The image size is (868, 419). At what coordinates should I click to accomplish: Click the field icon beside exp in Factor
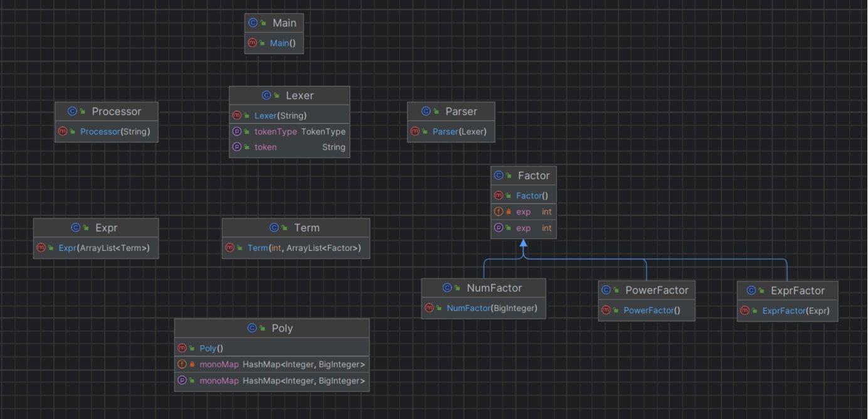[499, 212]
